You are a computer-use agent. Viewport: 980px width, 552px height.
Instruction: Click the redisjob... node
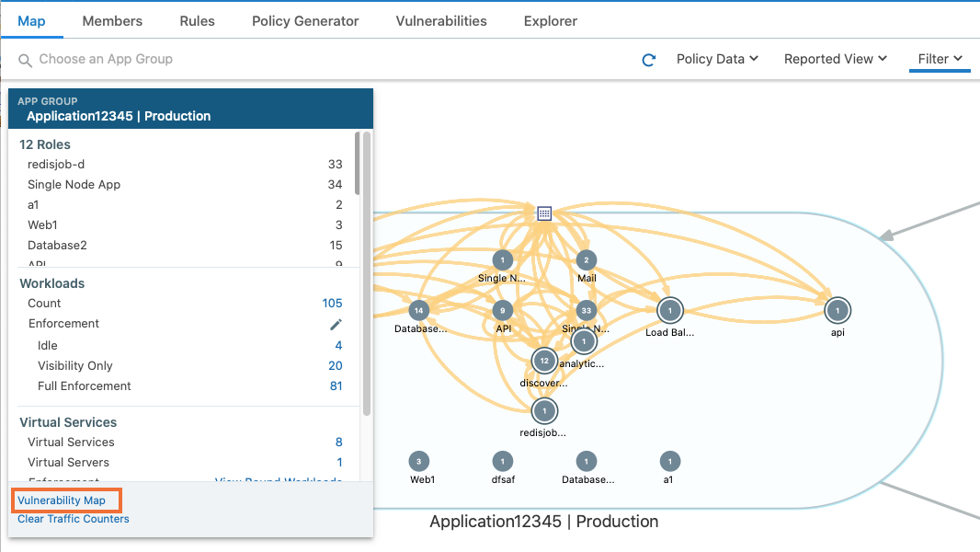pyautogui.click(x=544, y=410)
